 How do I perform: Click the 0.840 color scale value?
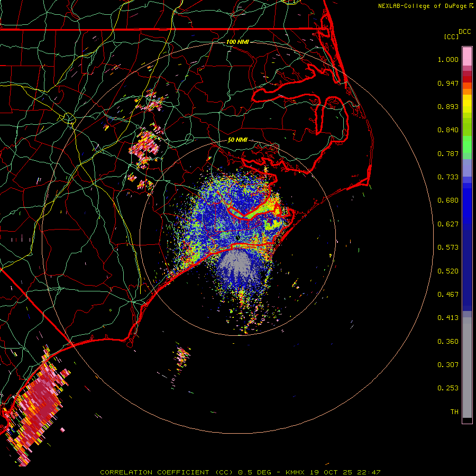click(x=448, y=130)
